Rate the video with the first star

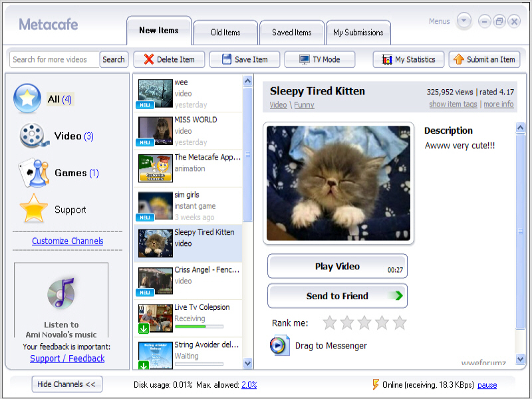330,323
